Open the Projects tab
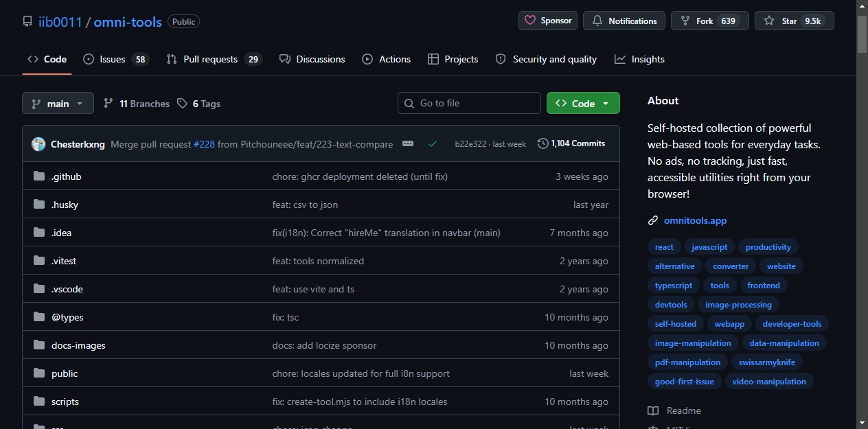 (453, 59)
